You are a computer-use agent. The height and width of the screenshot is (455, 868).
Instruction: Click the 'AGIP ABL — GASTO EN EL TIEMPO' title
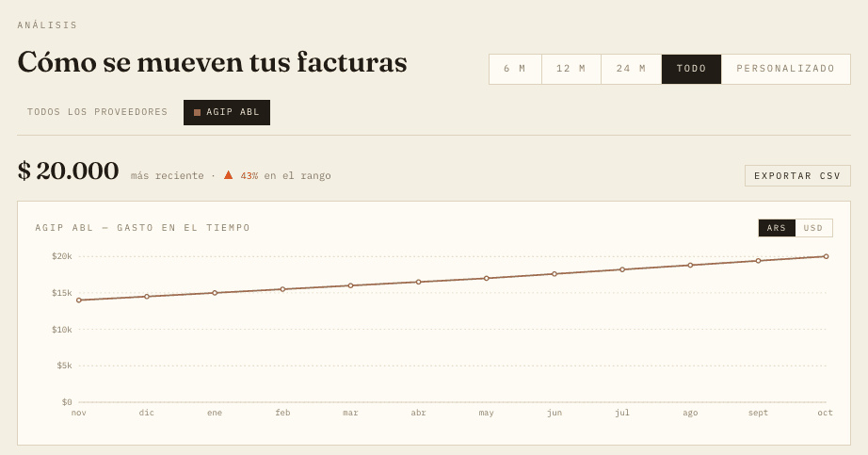[143, 228]
